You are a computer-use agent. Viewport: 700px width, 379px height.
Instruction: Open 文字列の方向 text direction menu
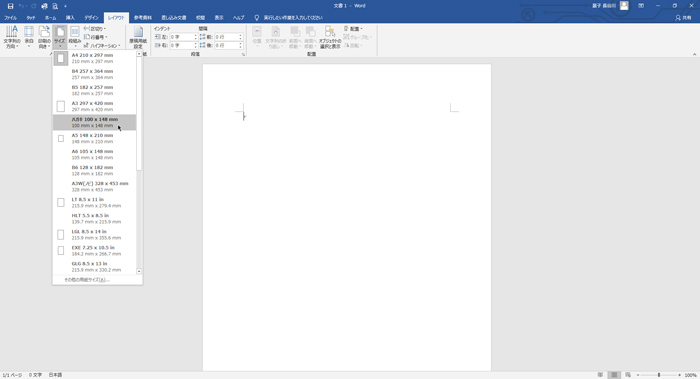(12, 37)
